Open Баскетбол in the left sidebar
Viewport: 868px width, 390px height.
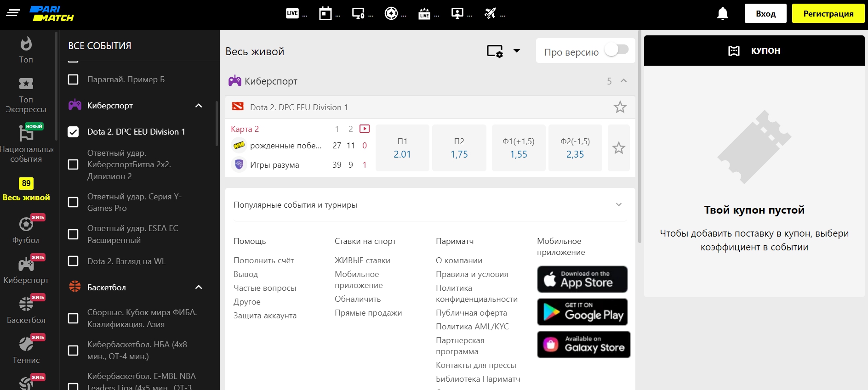click(26, 309)
